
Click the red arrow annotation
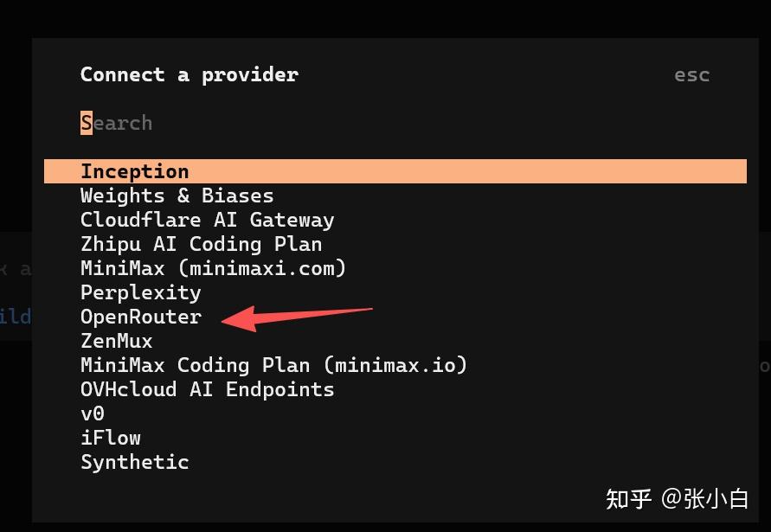tap(297, 317)
